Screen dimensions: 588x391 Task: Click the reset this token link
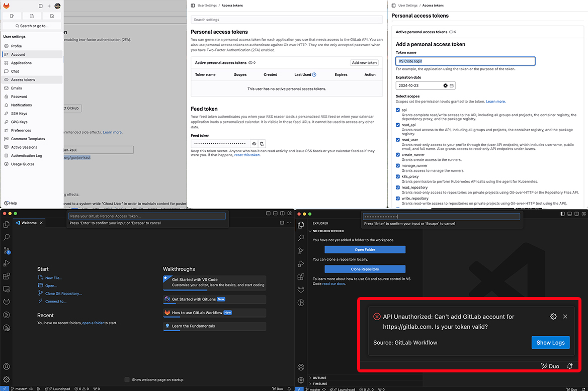point(247,155)
